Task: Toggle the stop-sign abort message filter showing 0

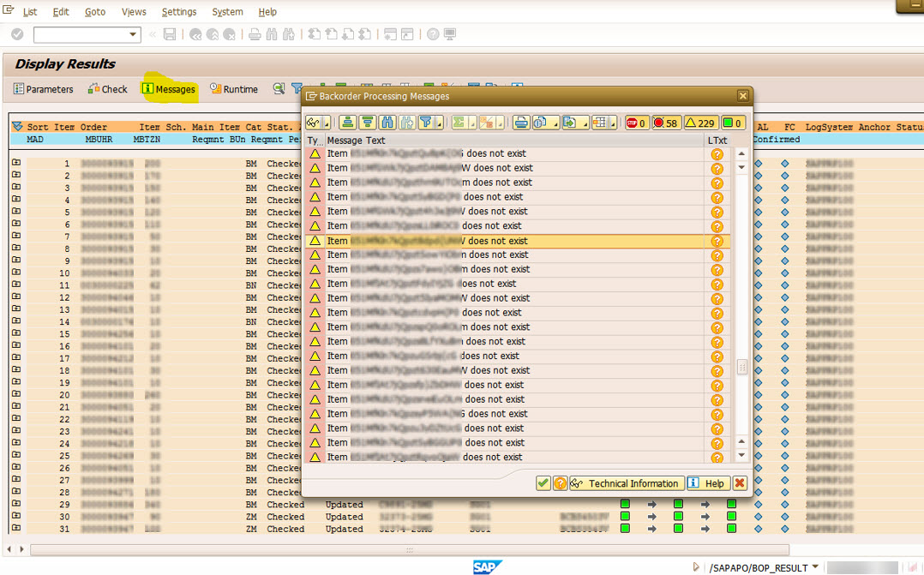Action: [636, 123]
